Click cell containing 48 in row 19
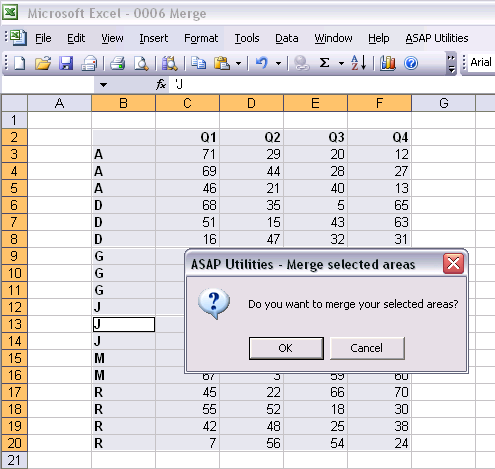 (x=251, y=426)
